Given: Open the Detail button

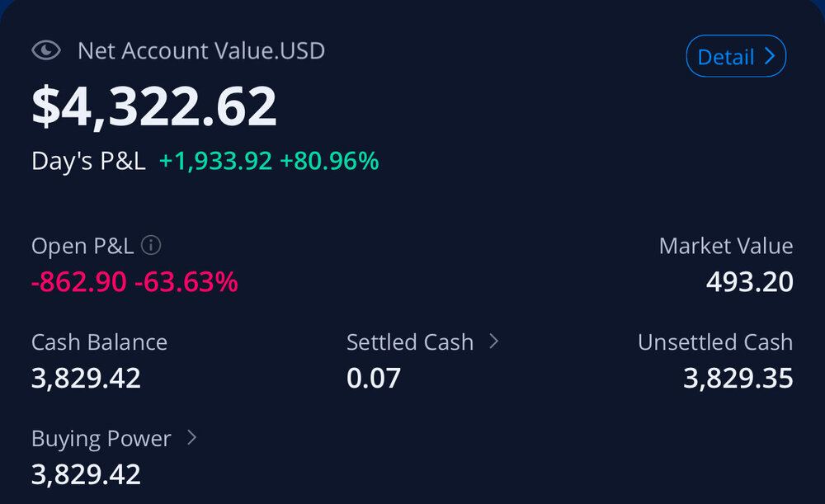Looking at the screenshot, I should (x=735, y=57).
